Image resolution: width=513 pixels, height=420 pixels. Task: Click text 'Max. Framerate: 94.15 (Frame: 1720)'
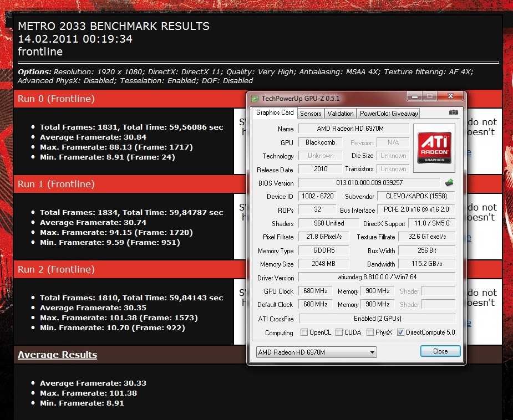(x=116, y=232)
